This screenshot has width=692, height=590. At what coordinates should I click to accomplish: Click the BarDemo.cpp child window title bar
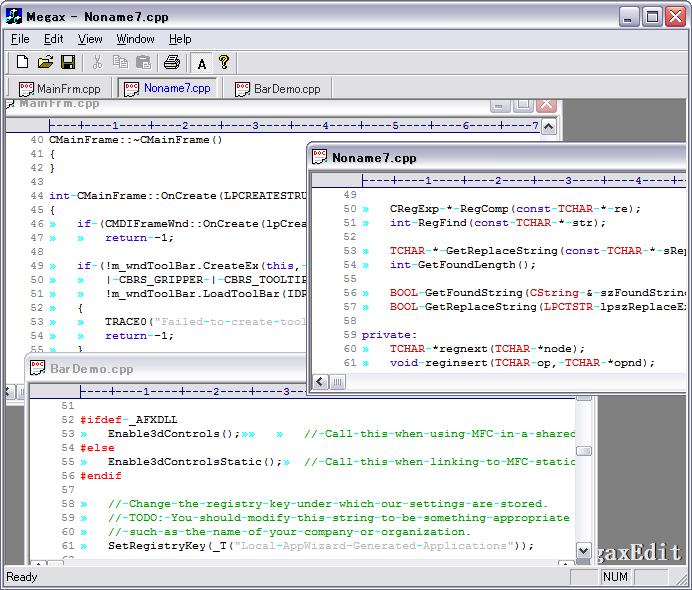click(x=168, y=368)
